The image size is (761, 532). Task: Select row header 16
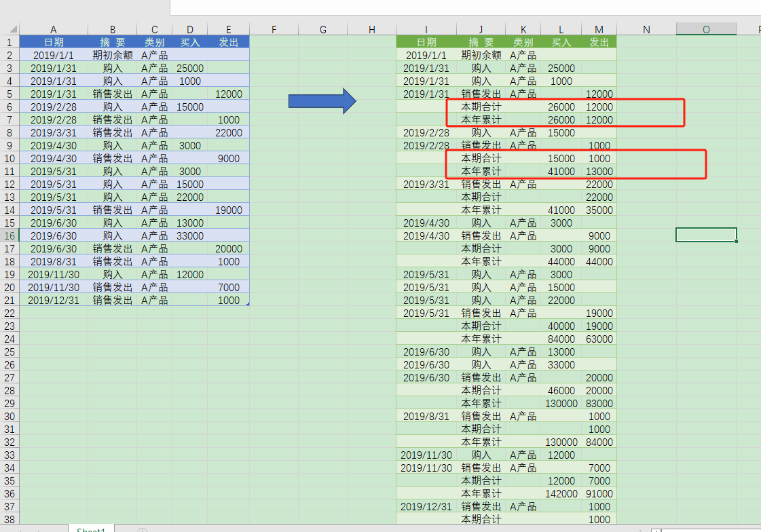point(10,235)
